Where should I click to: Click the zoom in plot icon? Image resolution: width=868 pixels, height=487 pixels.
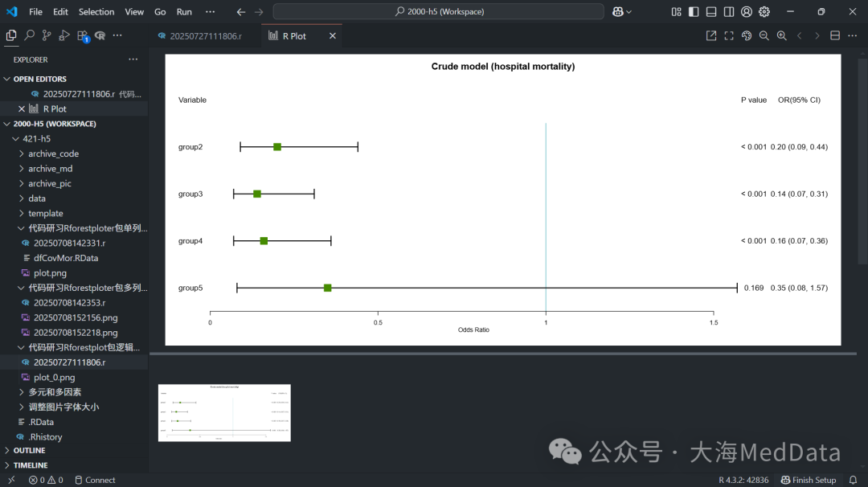click(x=782, y=35)
